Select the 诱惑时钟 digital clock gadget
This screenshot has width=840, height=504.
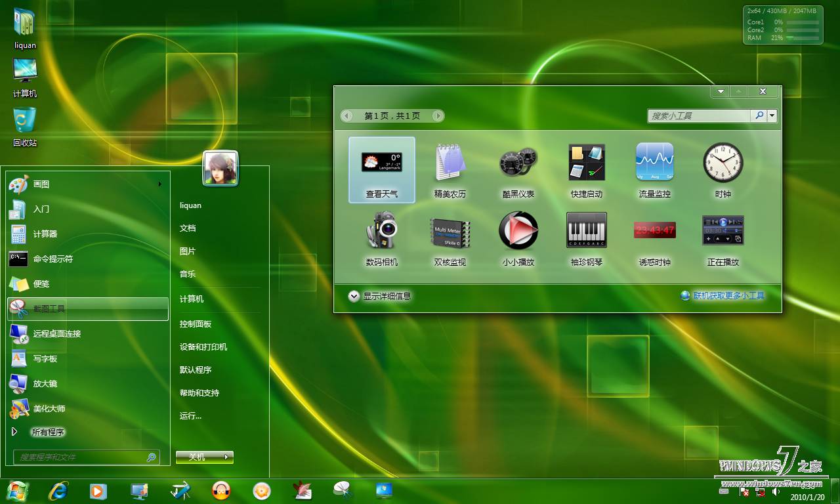coord(654,238)
